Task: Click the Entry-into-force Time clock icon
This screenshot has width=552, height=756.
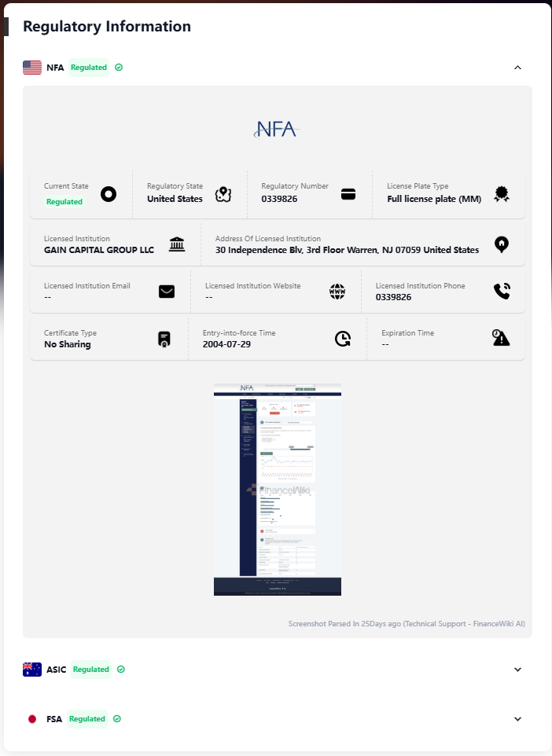Action: click(x=343, y=339)
